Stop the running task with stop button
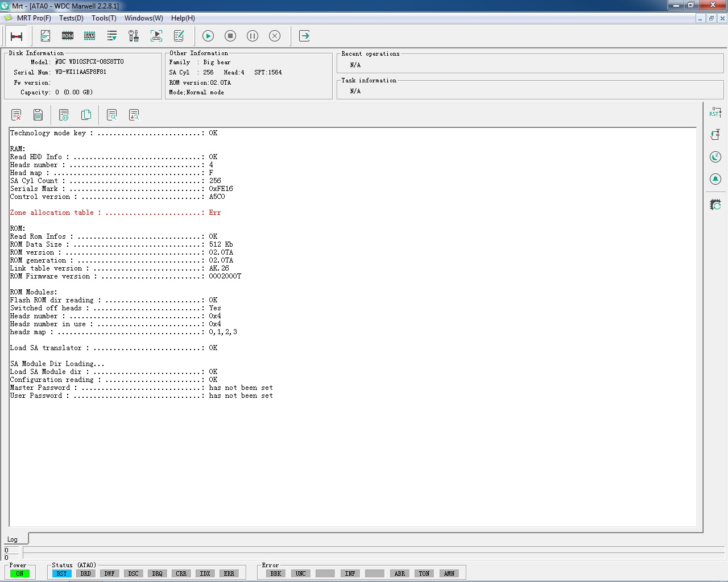 coord(230,36)
